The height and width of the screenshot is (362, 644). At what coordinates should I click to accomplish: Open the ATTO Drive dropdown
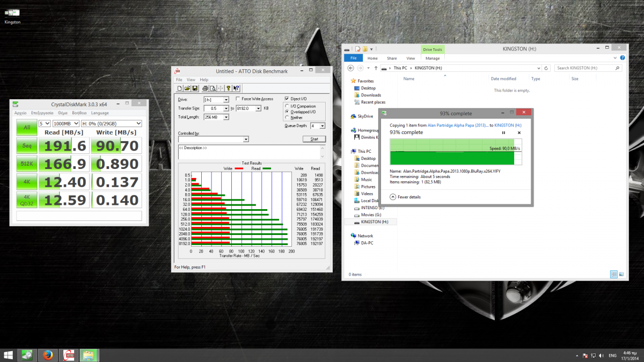(226, 100)
